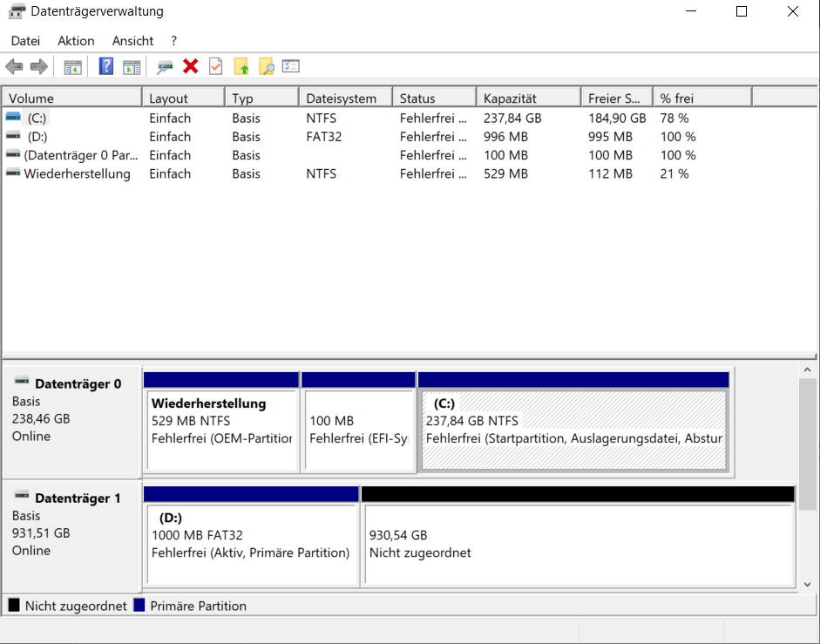Click the disk icon next to Datenträger 0
Screen dimensions: 820x644
point(22,381)
